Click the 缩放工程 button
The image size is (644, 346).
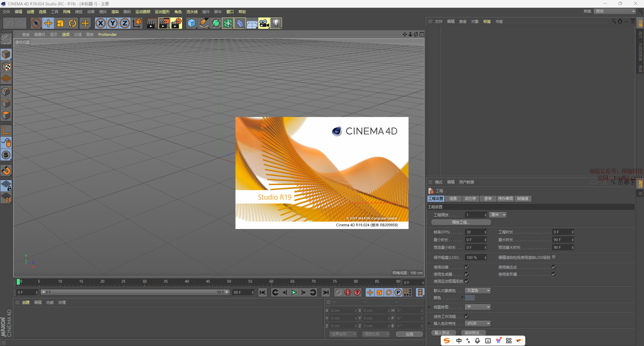pyautogui.click(x=461, y=222)
